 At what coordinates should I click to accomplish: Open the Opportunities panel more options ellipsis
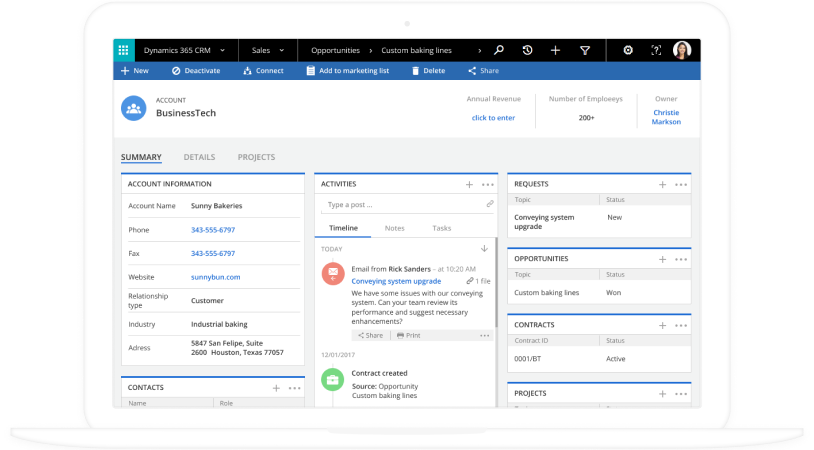(x=681, y=259)
